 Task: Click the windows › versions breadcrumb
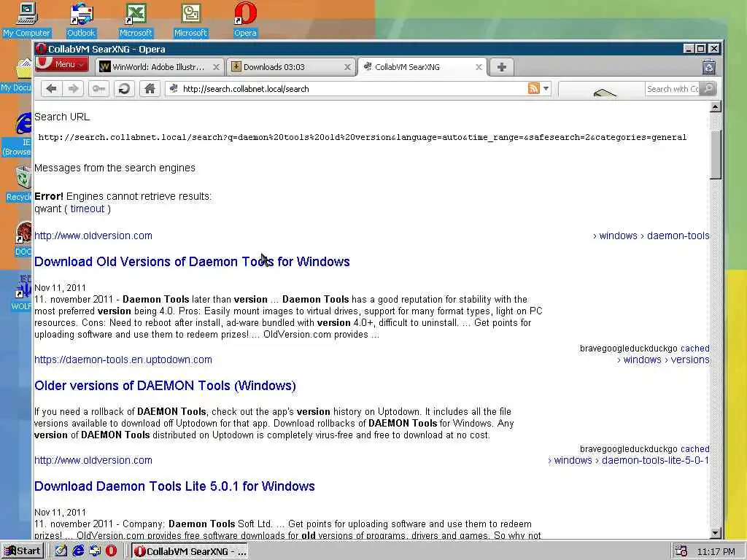point(663,359)
